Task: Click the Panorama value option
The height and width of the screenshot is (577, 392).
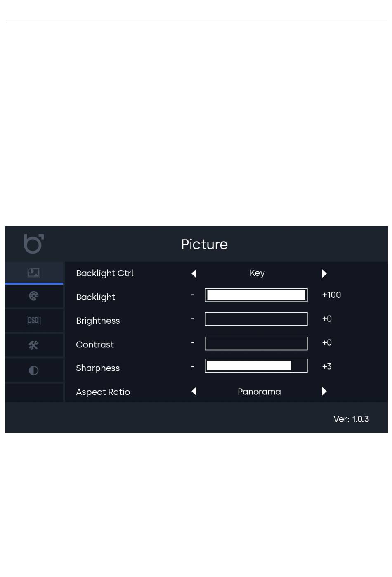Action: 259,392
